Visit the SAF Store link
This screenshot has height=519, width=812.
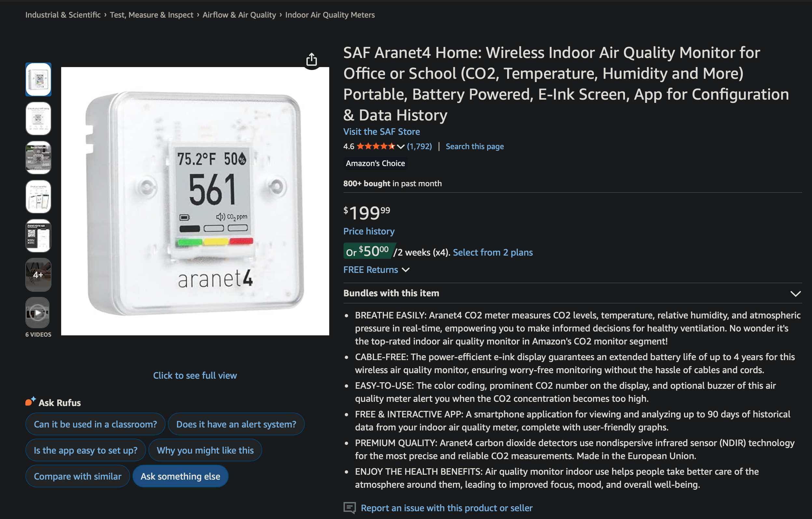(381, 132)
